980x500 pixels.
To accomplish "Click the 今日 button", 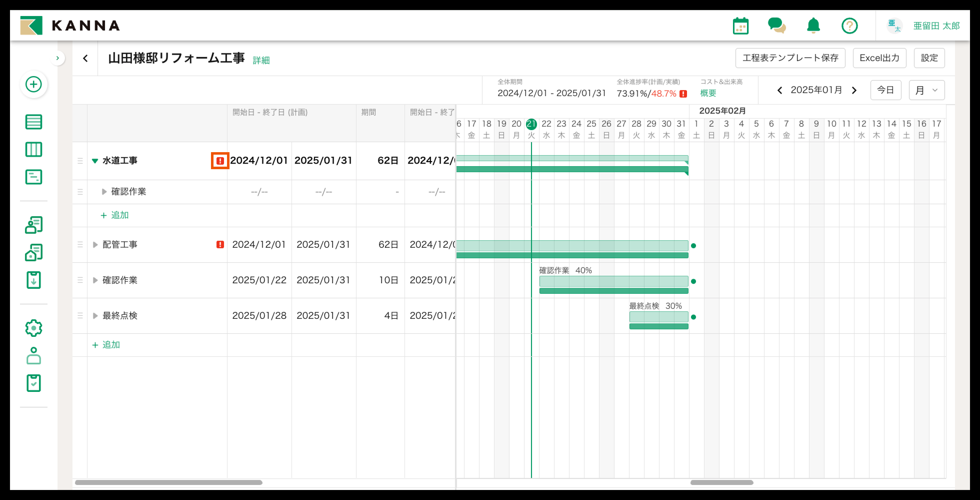I will [x=885, y=90].
